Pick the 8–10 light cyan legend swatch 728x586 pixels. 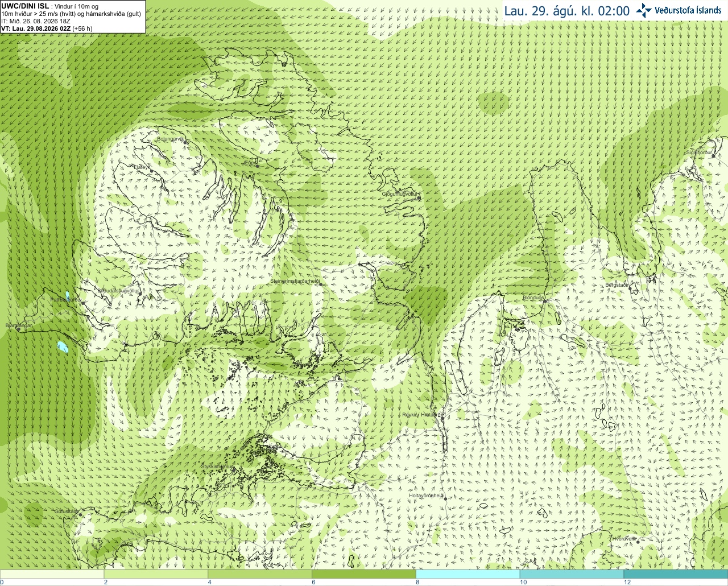[x=468, y=574]
